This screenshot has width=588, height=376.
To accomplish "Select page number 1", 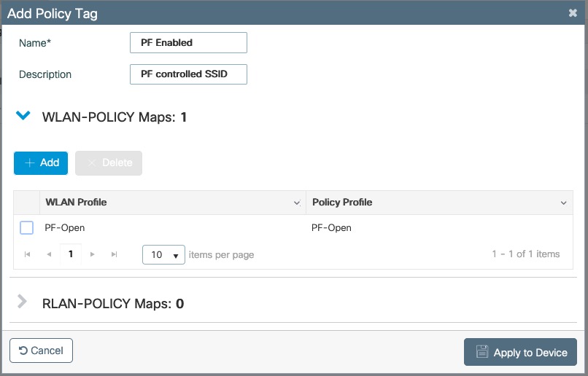I will (x=71, y=254).
